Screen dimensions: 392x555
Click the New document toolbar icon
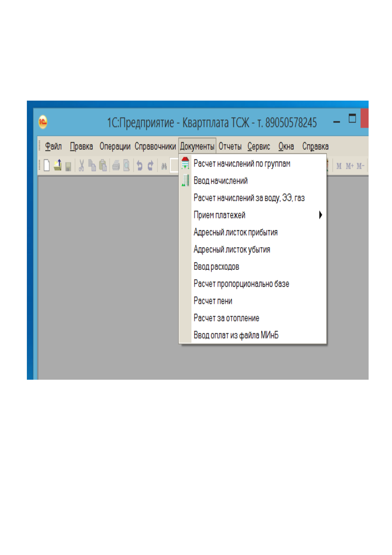[x=47, y=165]
